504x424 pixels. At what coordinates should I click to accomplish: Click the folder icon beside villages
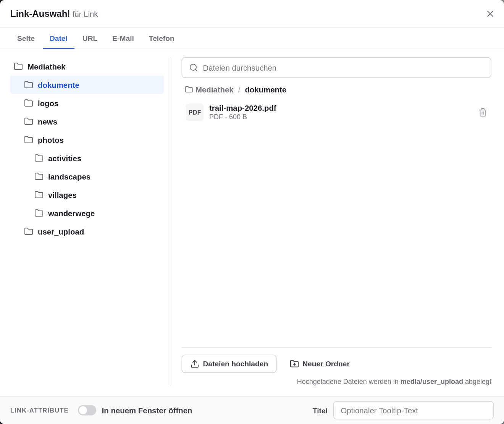(x=39, y=195)
